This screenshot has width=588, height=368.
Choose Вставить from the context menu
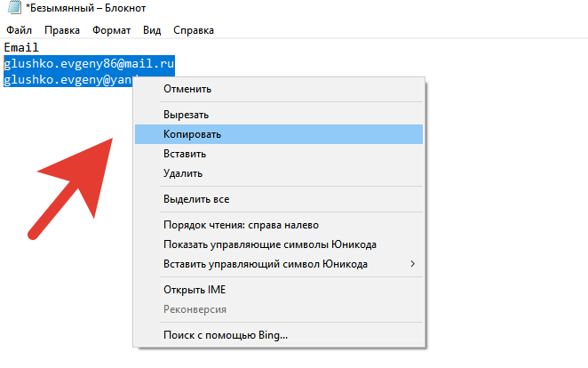[185, 154]
